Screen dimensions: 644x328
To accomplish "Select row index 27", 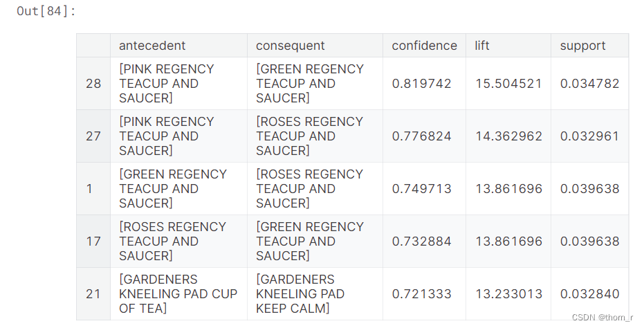I will pos(93,136).
